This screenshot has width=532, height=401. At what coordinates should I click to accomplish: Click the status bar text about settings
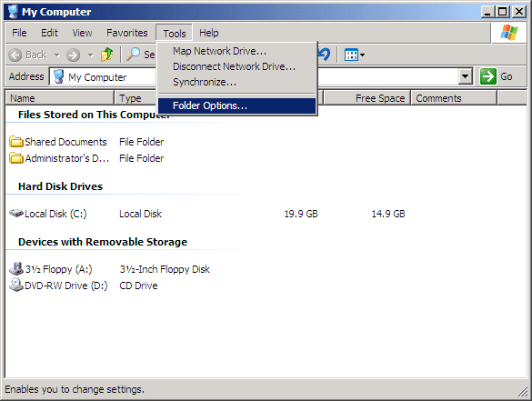pyautogui.click(x=75, y=389)
